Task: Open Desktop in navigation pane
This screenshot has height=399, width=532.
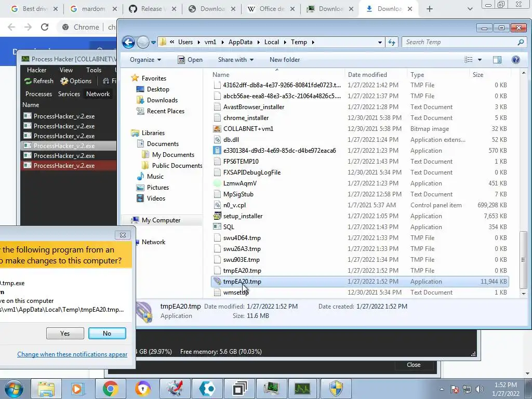Action: [158, 89]
